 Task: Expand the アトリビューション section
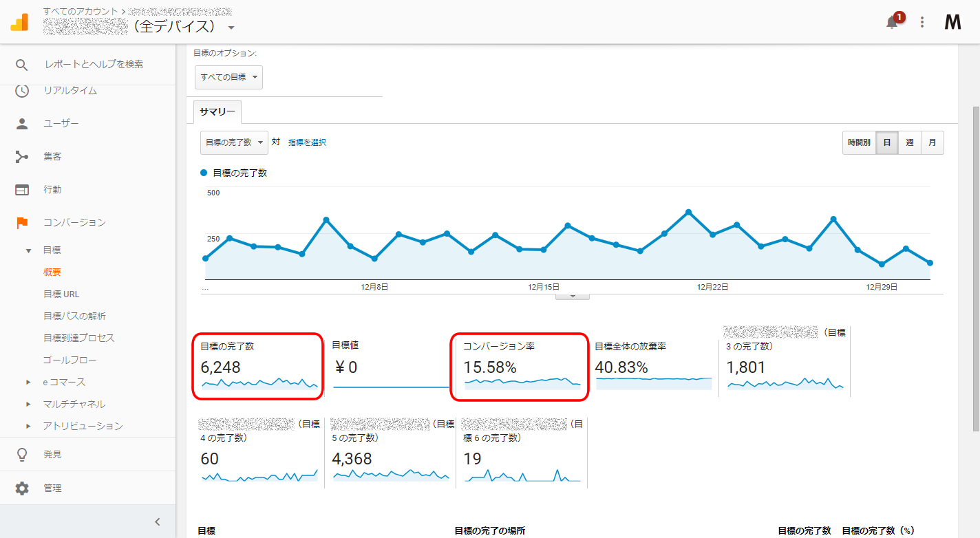coord(28,426)
